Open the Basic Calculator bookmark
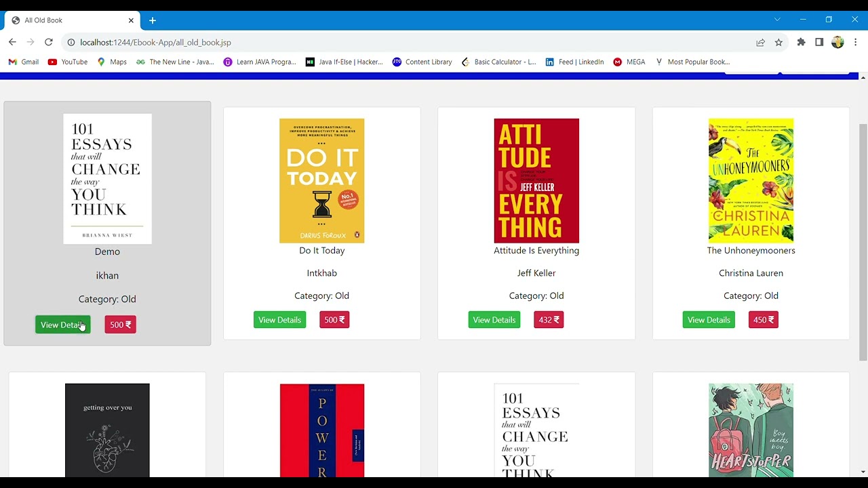Image resolution: width=868 pixels, height=488 pixels. [498, 62]
